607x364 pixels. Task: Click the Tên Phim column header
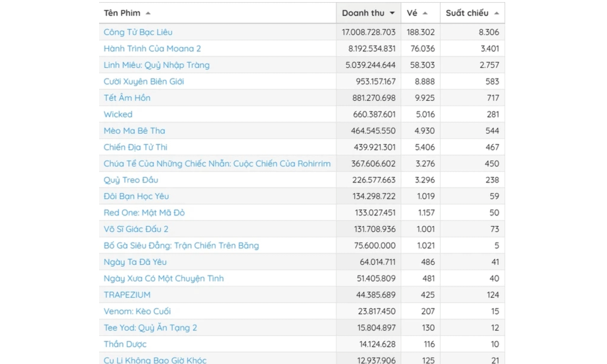coord(217,13)
